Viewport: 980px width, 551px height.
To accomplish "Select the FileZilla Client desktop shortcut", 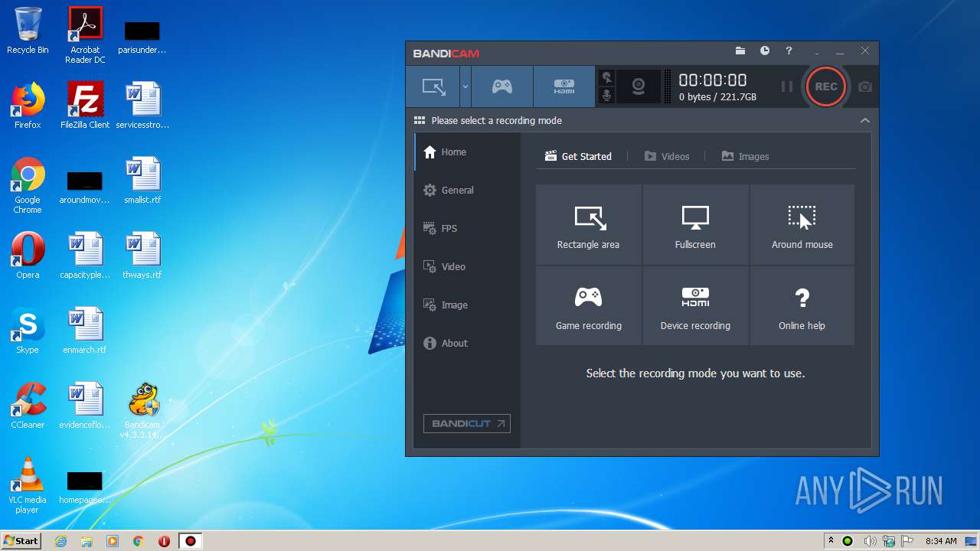I will pos(85,106).
